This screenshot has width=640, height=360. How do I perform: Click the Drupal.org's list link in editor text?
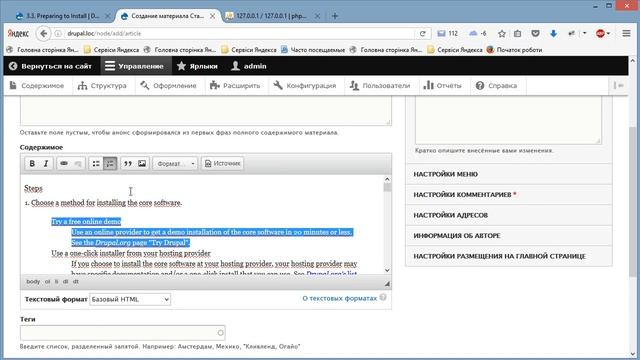coord(331,273)
